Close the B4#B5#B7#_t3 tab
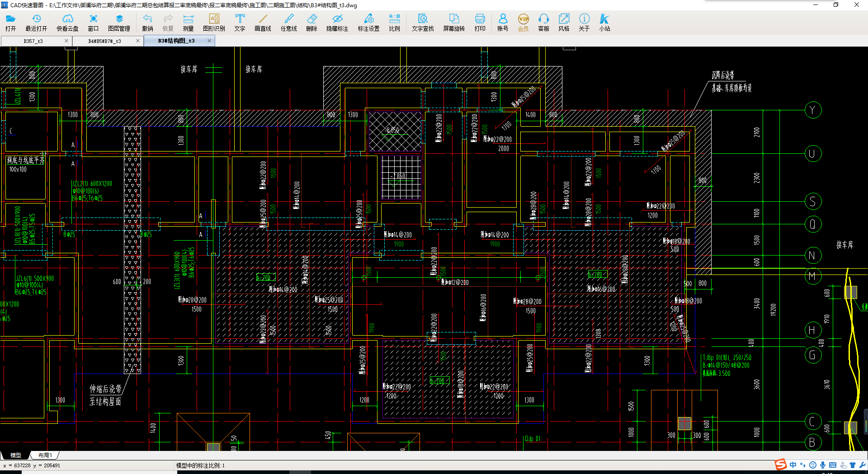Viewport: 868px width, 474px height. tap(138, 41)
